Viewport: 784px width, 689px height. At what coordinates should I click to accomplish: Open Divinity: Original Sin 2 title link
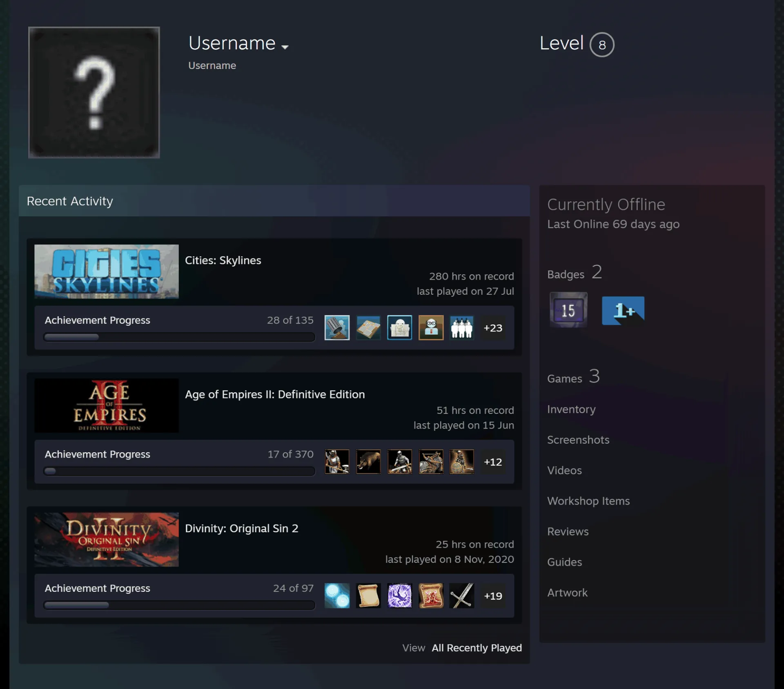242,528
